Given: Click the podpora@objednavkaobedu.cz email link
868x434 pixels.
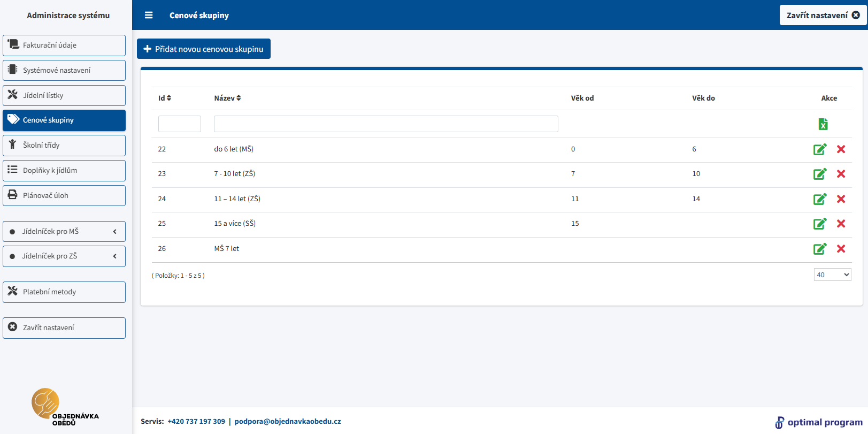Looking at the screenshot, I should point(288,421).
